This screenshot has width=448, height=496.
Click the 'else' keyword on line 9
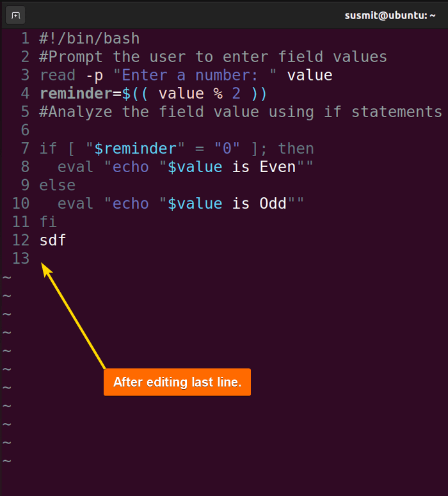point(57,185)
